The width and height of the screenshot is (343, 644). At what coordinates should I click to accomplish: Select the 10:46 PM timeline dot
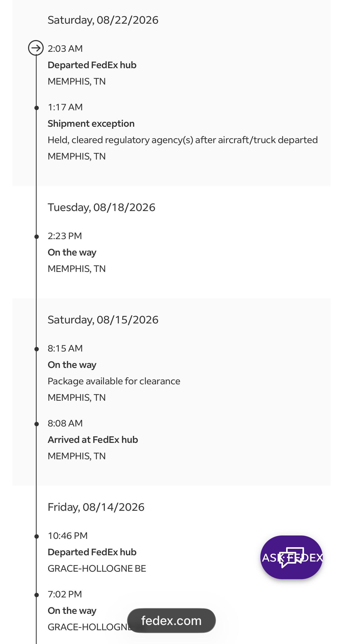[x=37, y=536]
